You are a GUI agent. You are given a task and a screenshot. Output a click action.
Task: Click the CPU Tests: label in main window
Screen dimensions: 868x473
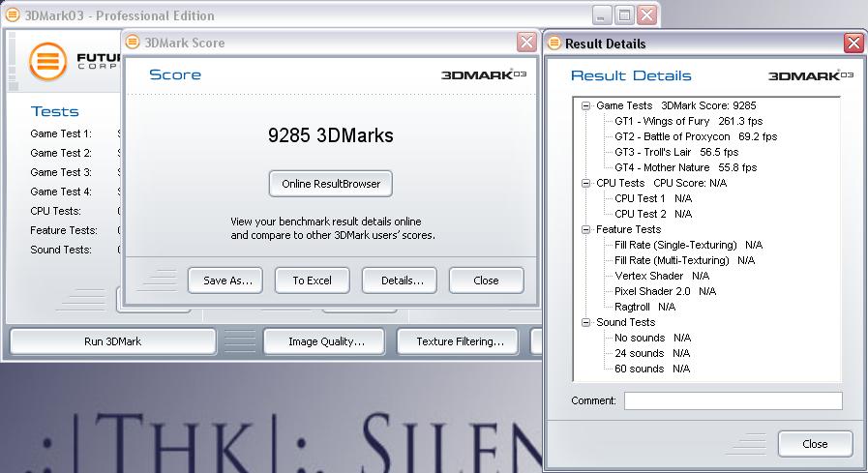55,211
